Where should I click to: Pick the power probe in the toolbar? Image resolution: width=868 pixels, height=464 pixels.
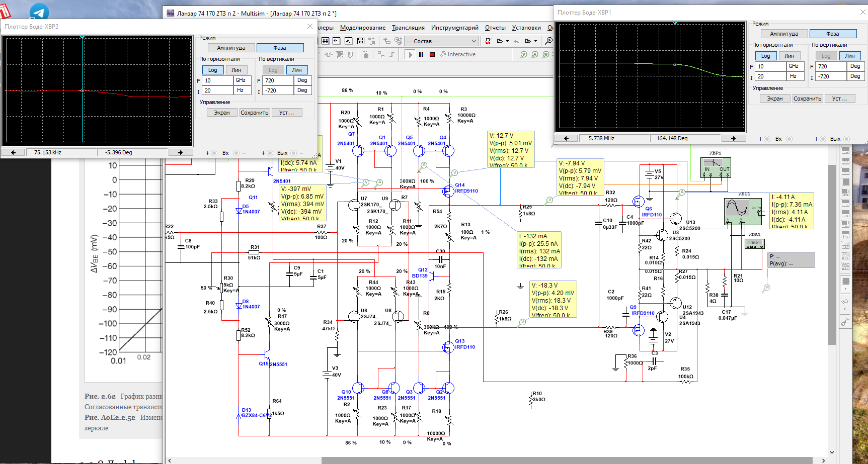click(x=546, y=54)
